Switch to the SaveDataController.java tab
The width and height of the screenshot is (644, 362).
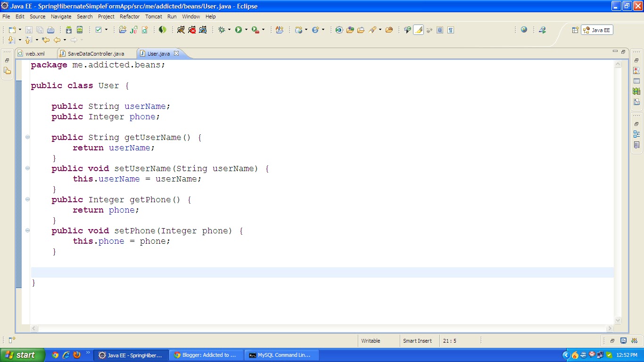click(96, 53)
